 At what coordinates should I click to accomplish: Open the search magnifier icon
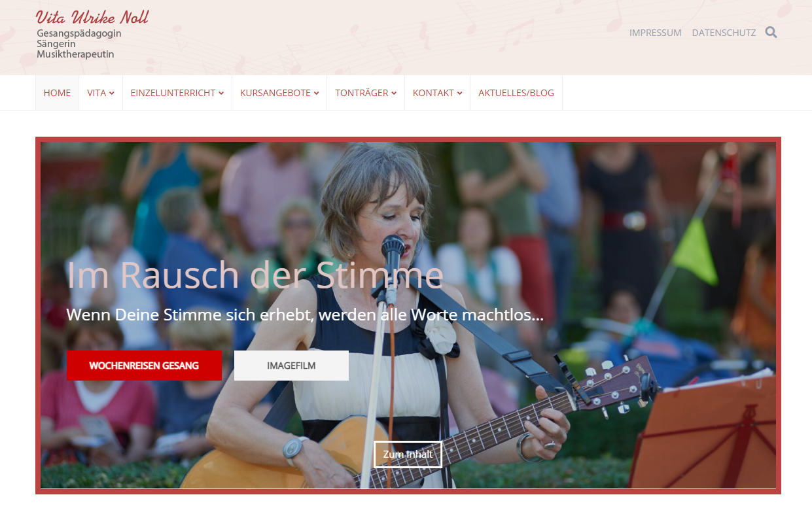[x=771, y=32]
